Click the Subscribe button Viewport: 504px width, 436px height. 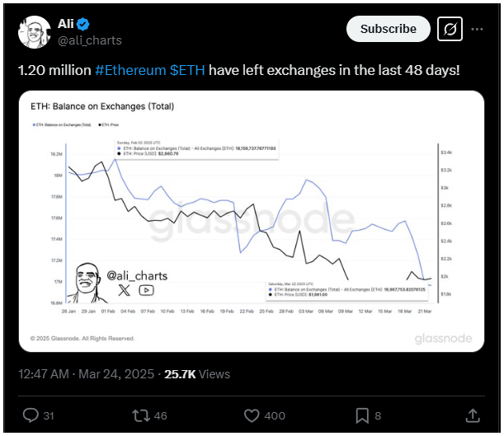click(x=388, y=29)
